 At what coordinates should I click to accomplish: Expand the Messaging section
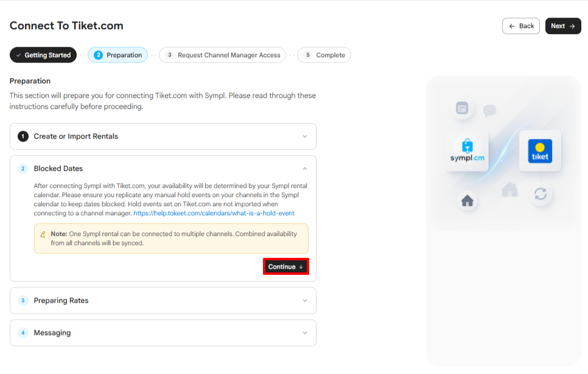tap(163, 333)
